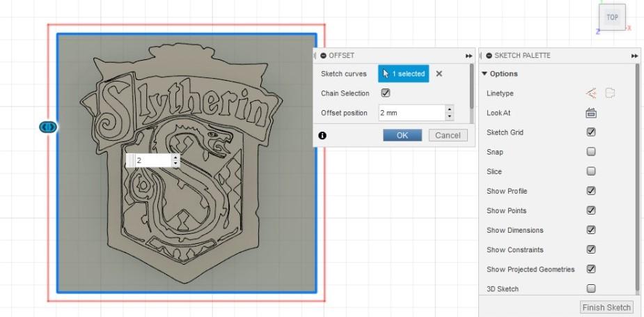Click Finish Sketch
This screenshot has height=317, width=644.
pos(606,307)
